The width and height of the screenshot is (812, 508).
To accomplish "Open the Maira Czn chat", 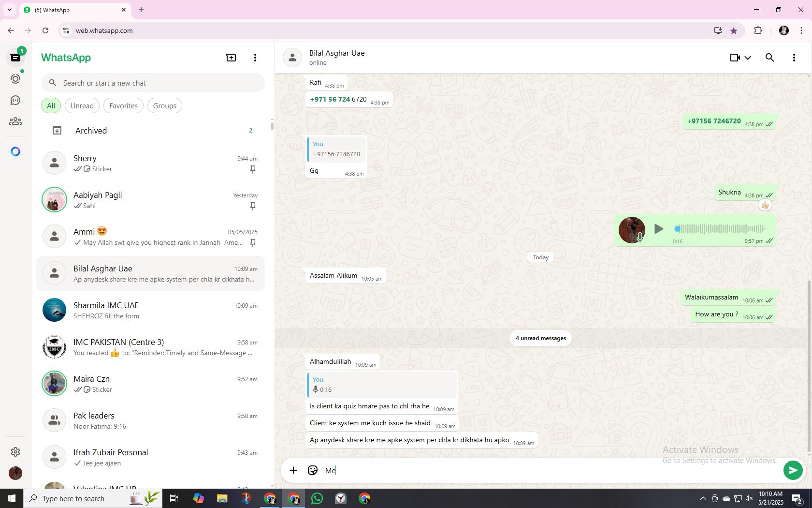I will click(151, 384).
